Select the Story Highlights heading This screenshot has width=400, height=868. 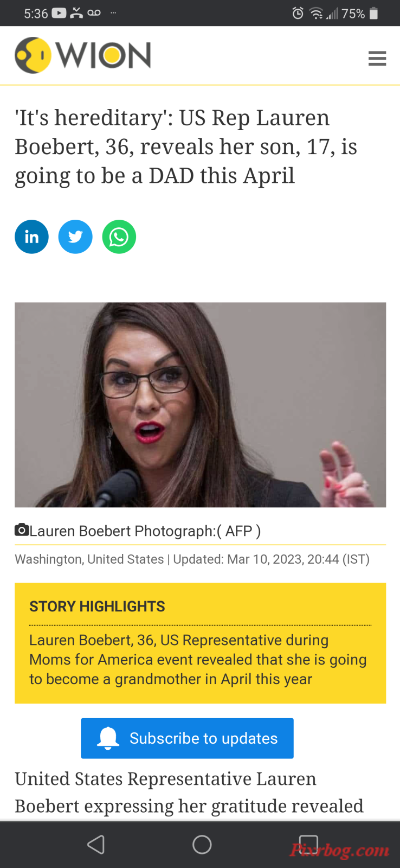click(97, 607)
